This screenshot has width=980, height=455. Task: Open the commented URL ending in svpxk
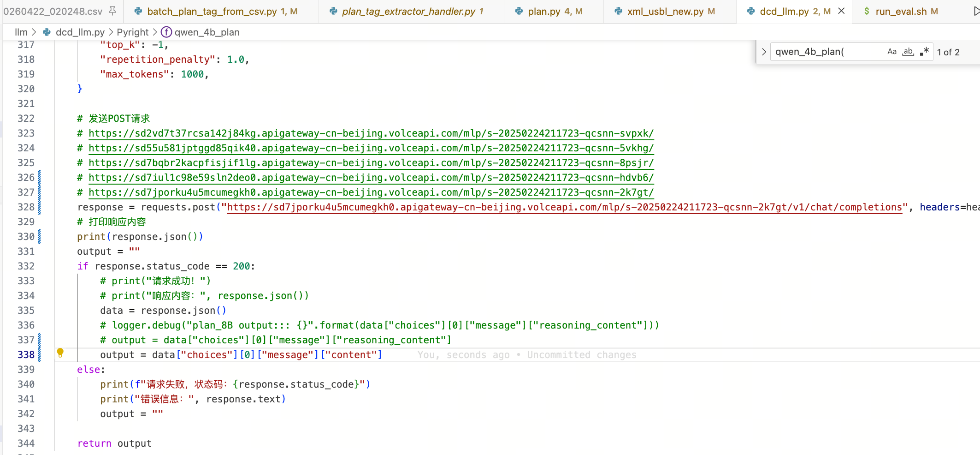coord(371,133)
